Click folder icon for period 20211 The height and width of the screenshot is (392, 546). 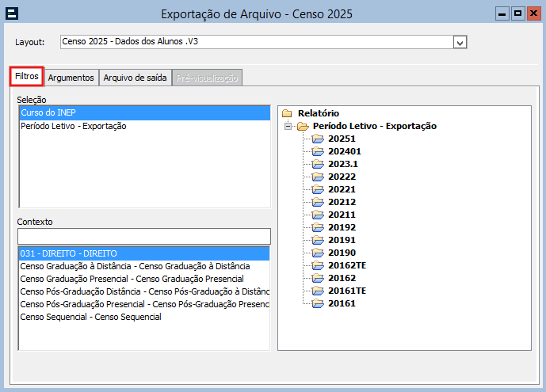[x=318, y=215]
